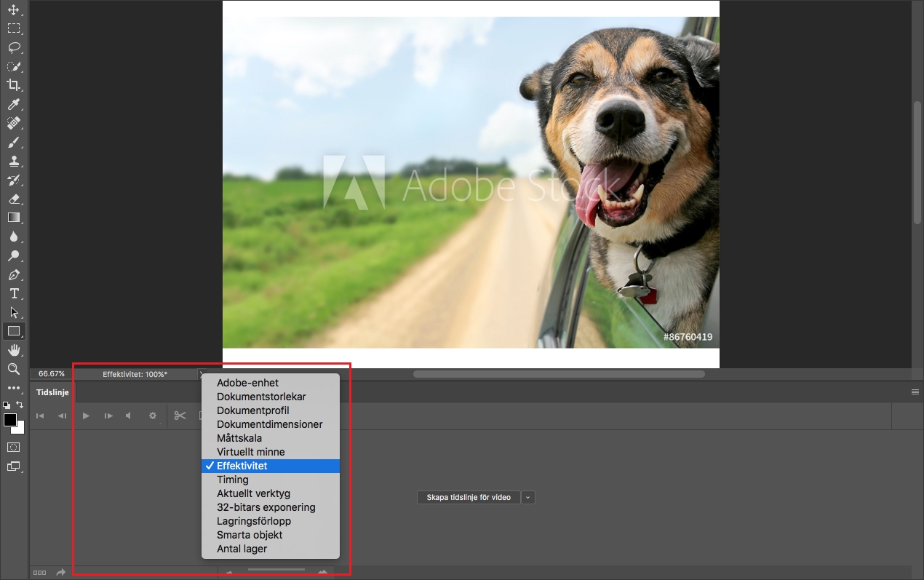Select the Crop tool

click(14, 85)
